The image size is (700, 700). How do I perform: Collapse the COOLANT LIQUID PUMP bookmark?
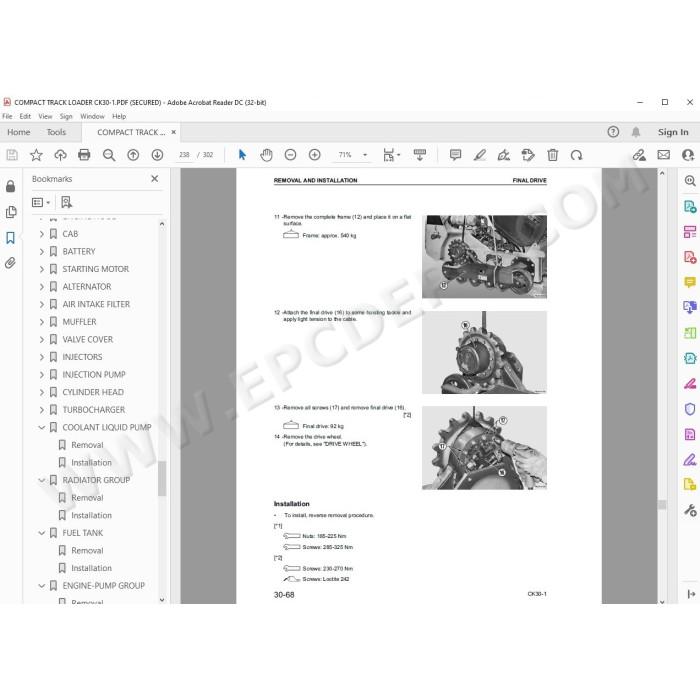(42, 428)
